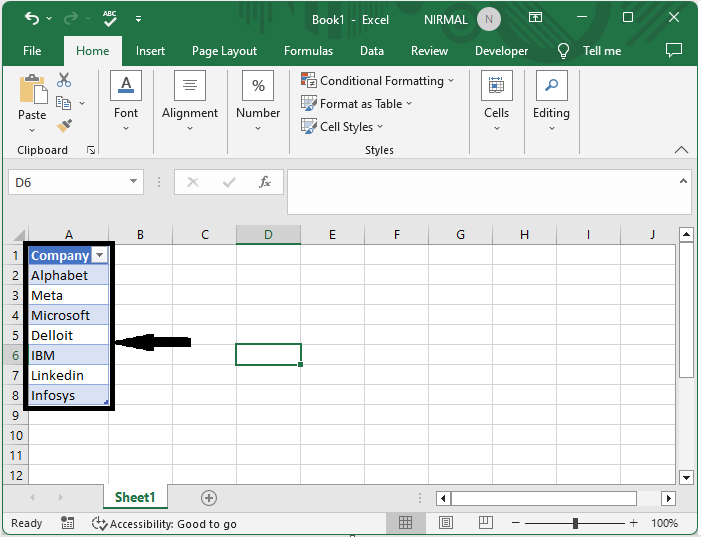Select cell containing Infosys
The width and height of the screenshot is (701, 537).
pos(69,395)
